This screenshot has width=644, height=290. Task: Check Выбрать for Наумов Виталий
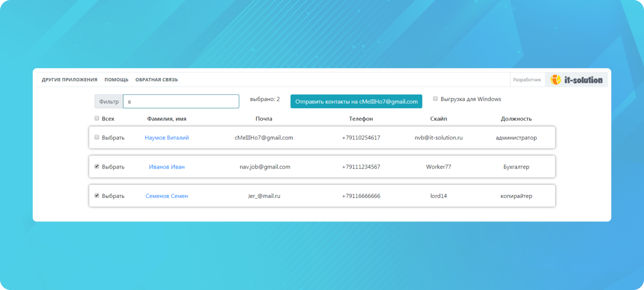click(97, 137)
